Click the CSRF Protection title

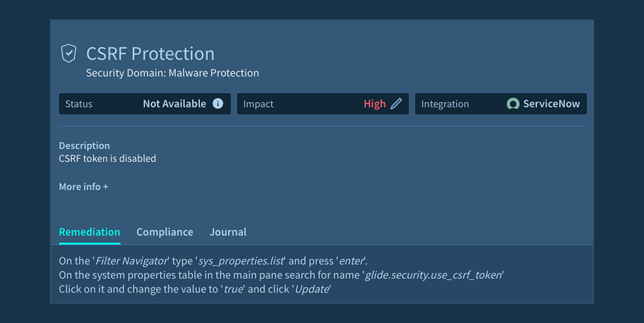150,54
